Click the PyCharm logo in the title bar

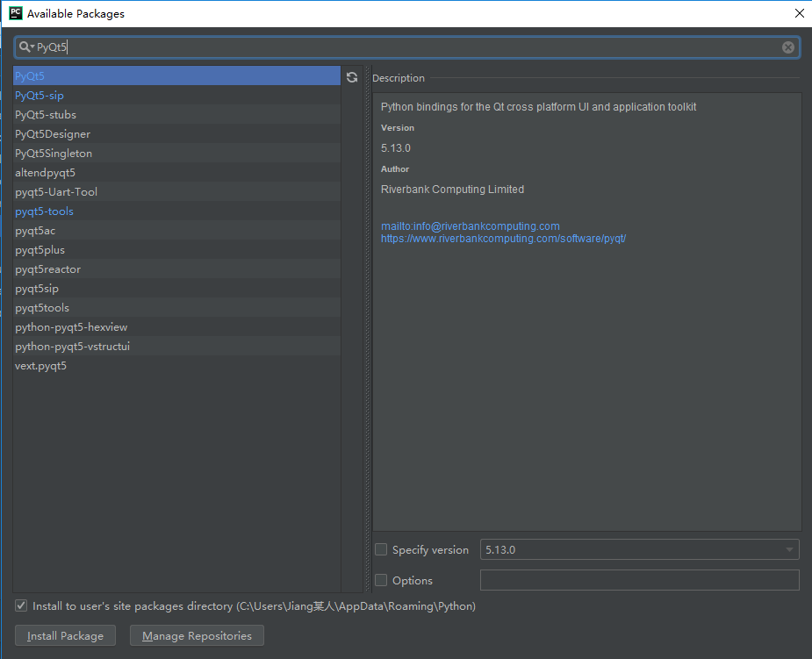coord(16,13)
